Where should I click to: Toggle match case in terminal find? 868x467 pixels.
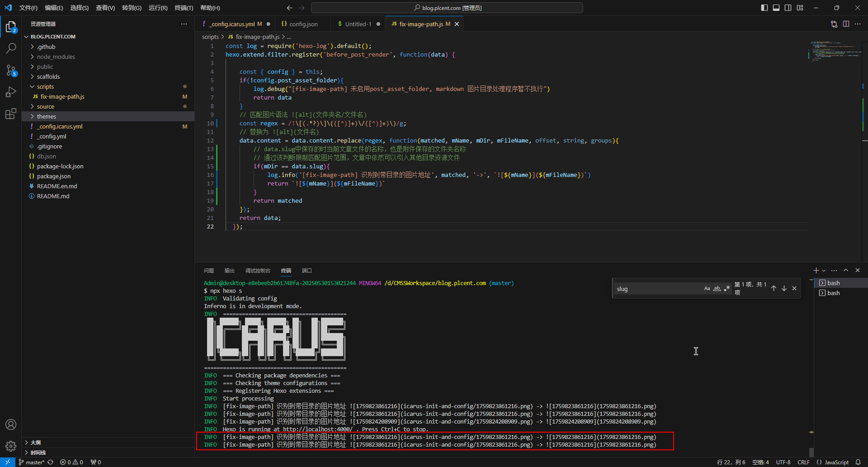707,289
